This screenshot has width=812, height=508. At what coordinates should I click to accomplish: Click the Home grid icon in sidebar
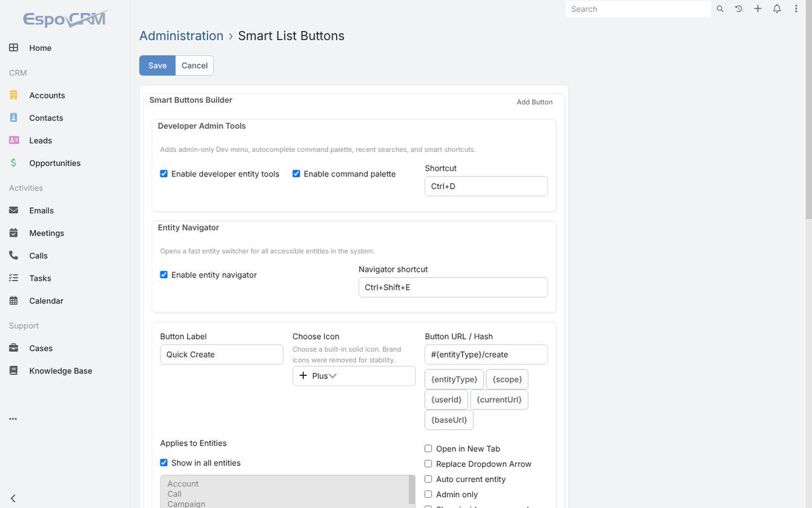[x=13, y=48]
